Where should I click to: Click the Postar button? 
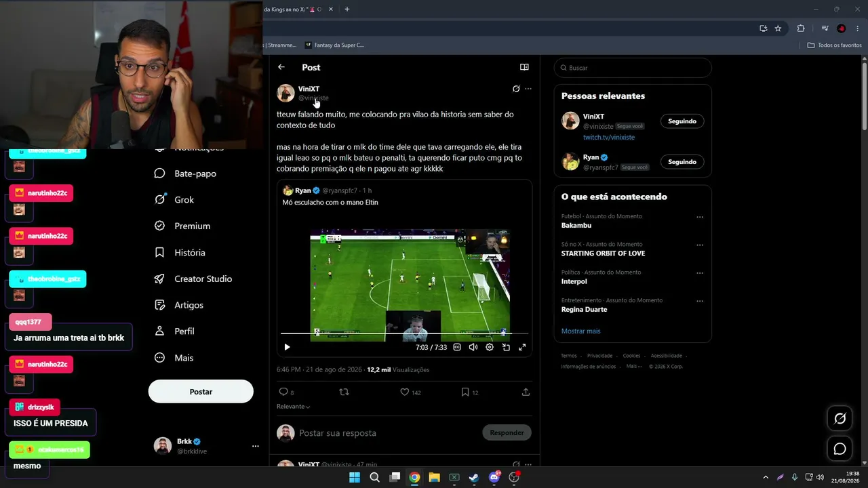pos(201,392)
